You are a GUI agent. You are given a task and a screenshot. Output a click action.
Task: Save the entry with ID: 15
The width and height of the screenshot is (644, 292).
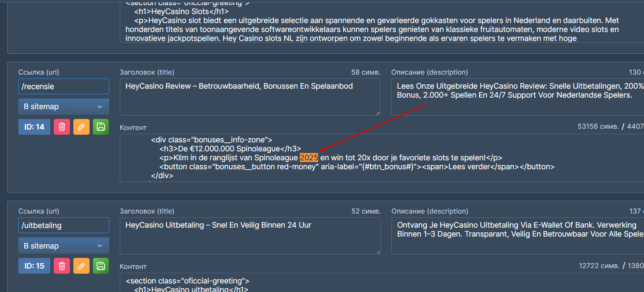[x=101, y=266]
